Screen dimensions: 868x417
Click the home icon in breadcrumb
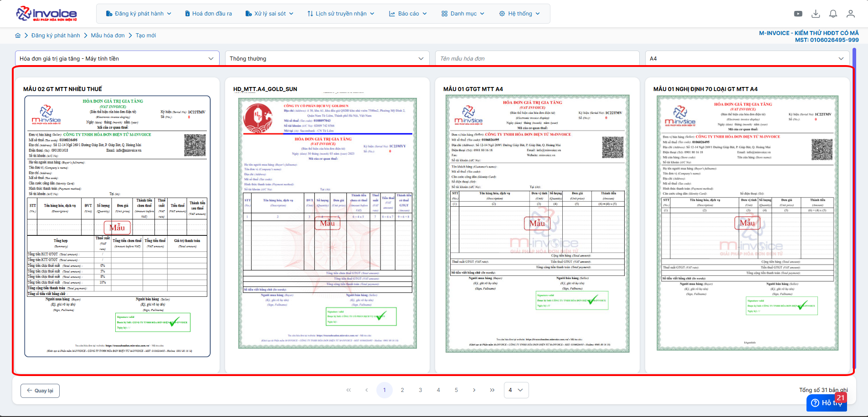[18, 36]
